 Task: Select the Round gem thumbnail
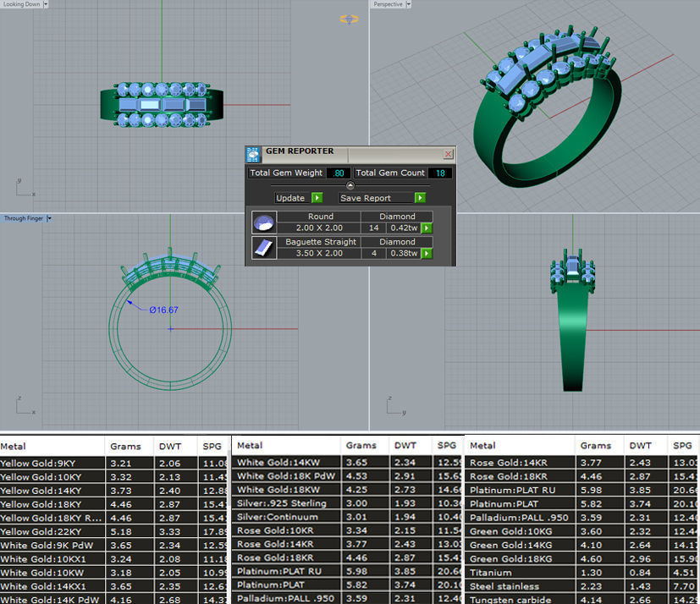[264, 222]
